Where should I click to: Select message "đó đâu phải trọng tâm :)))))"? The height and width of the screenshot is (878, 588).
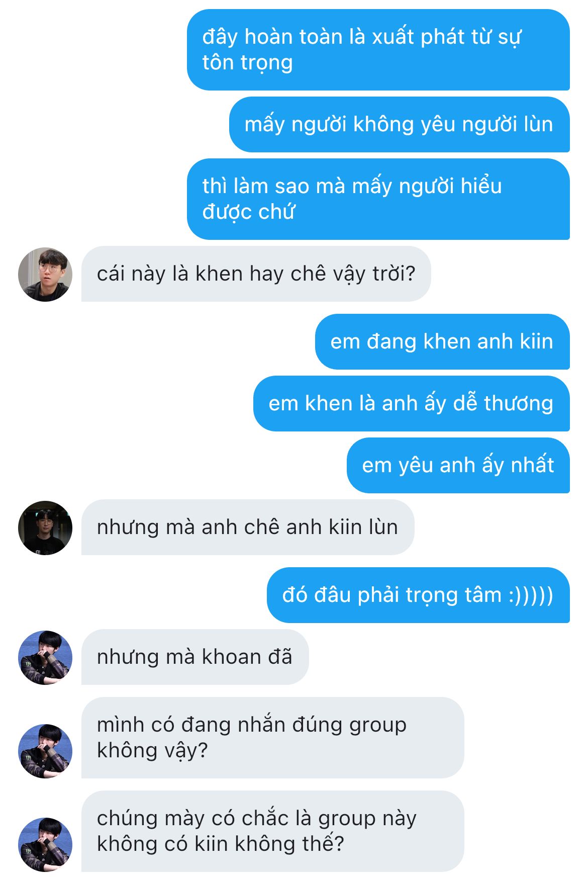coord(418,595)
